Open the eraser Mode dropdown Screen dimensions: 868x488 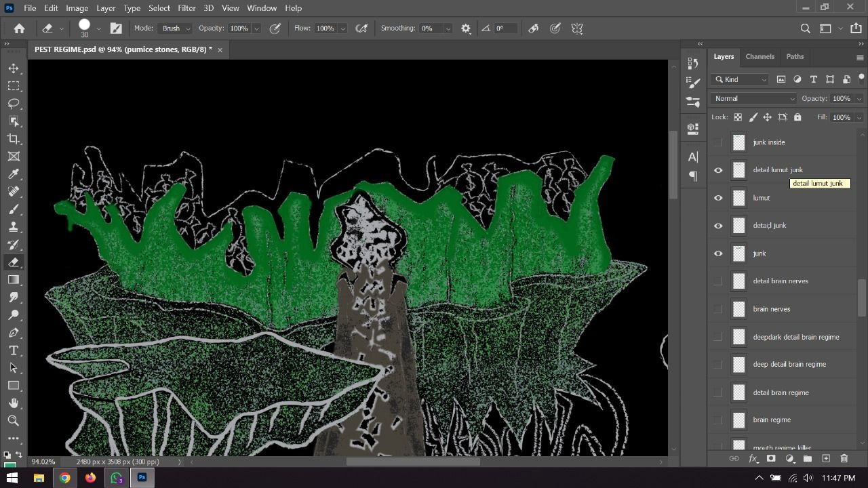(176, 28)
